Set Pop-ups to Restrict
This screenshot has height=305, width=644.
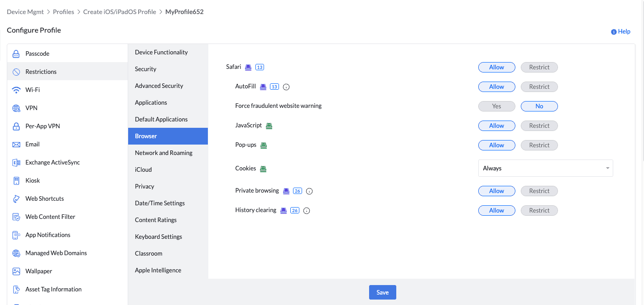(539, 145)
